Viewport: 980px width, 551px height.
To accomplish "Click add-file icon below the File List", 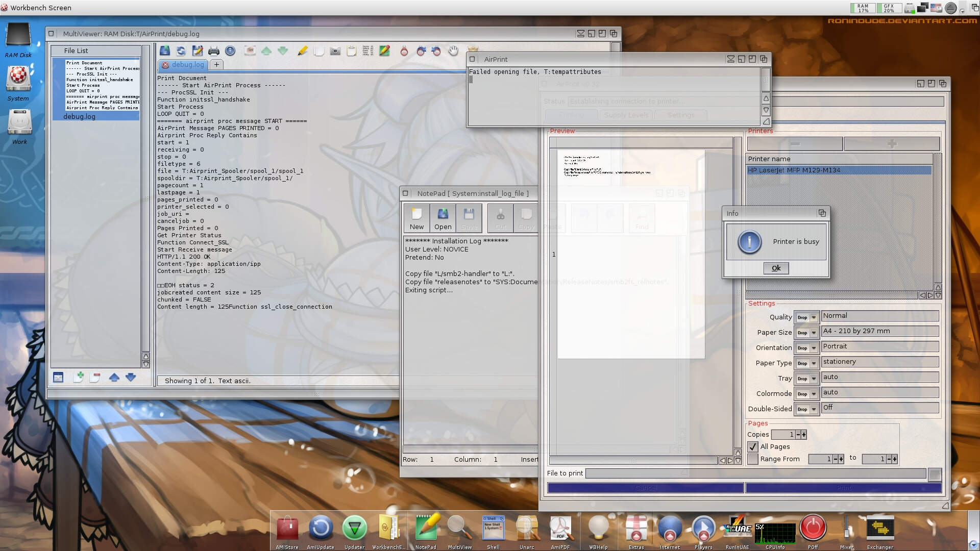I will pos(79,377).
